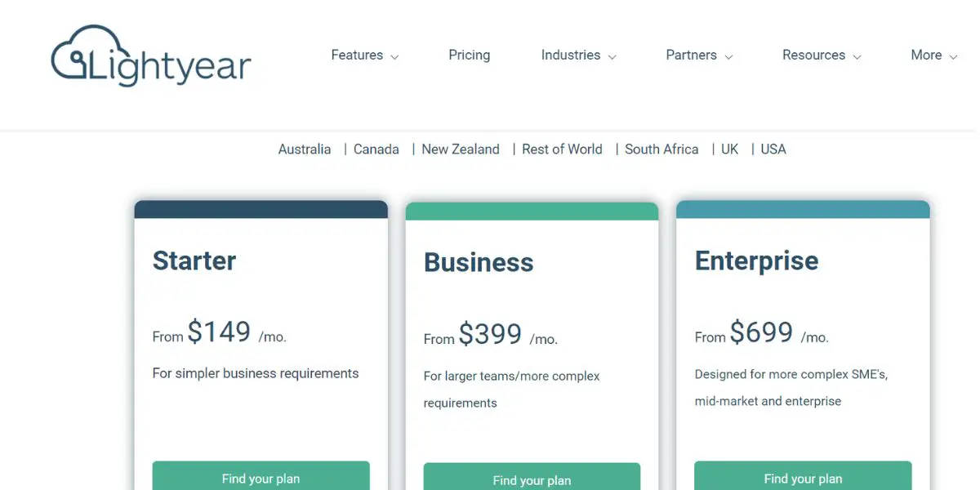Click the Starter plan heading
Viewport: 980px width, 490px height.
tap(194, 261)
